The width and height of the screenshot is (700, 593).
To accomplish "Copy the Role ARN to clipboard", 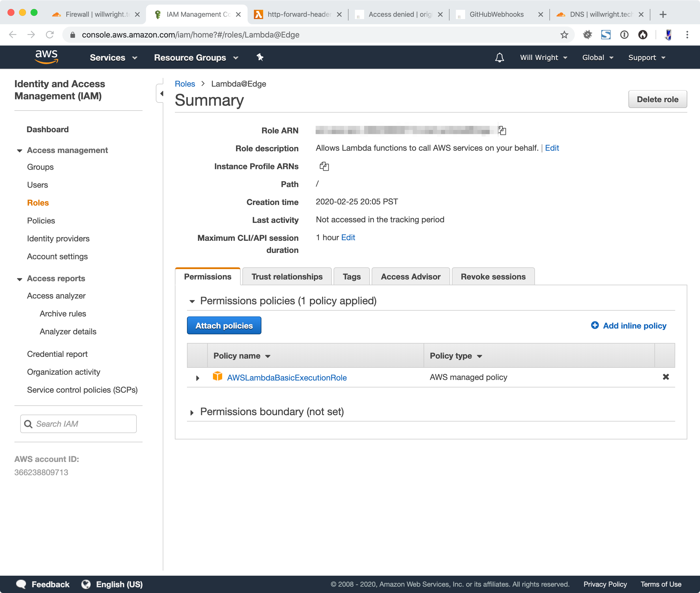I will click(x=502, y=130).
